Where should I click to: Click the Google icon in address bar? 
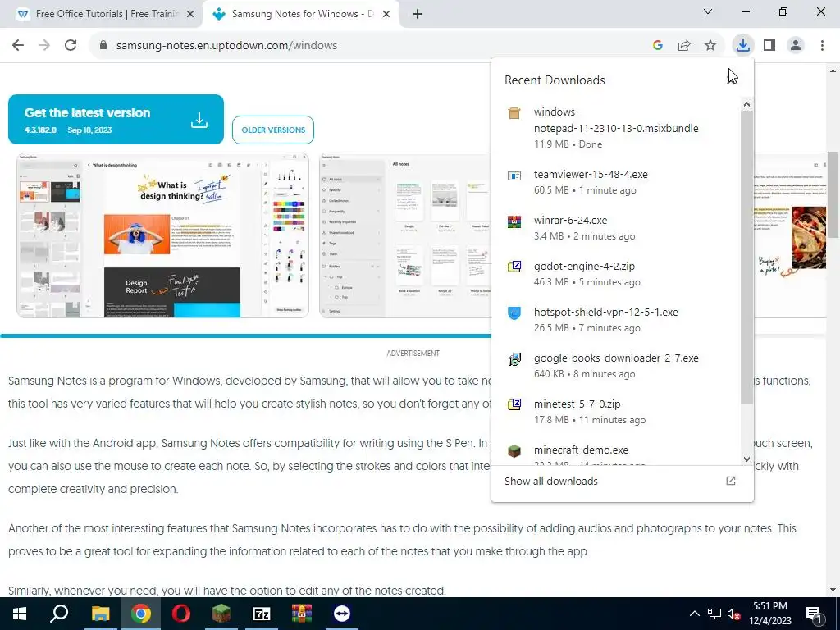(657, 46)
